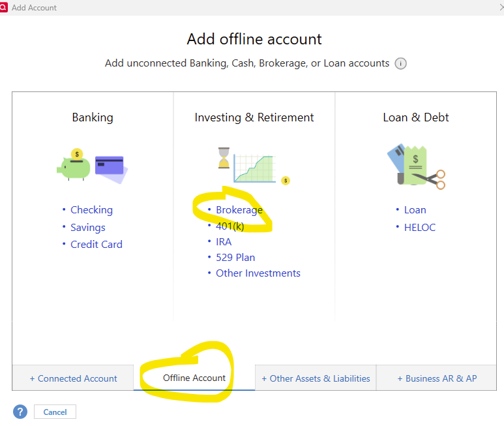The height and width of the screenshot is (426, 504).
Task: Select the 401(k) account option
Action: coord(230,226)
